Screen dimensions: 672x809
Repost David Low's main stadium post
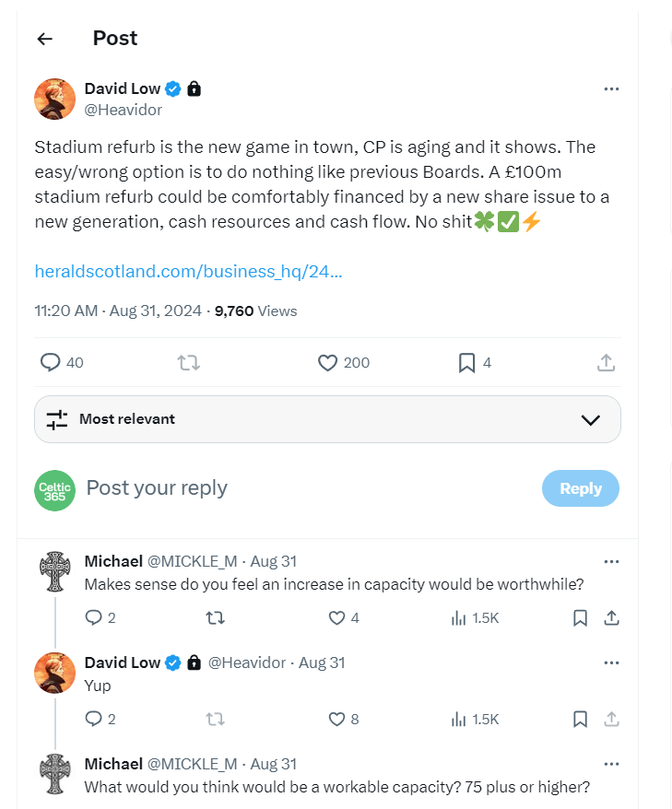[188, 363]
